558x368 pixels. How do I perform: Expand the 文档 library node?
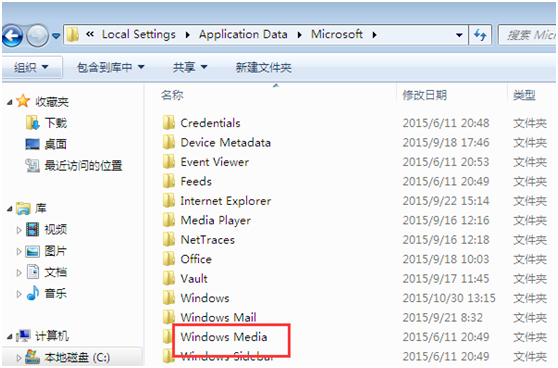(x=19, y=273)
